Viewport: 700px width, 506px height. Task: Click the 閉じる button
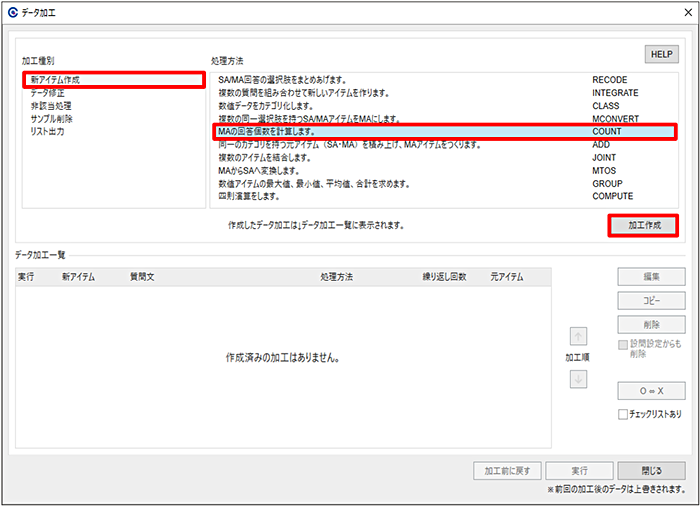pyautogui.click(x=651, y=471)
